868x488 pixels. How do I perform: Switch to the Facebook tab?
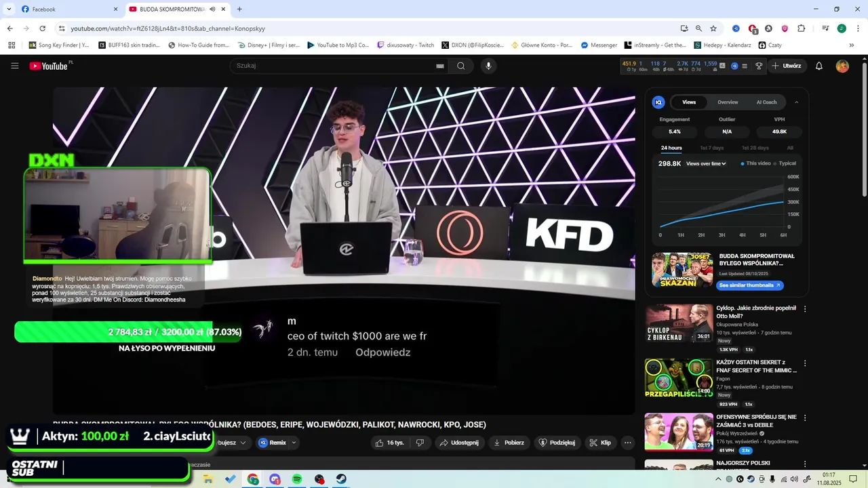coord(68,9)
